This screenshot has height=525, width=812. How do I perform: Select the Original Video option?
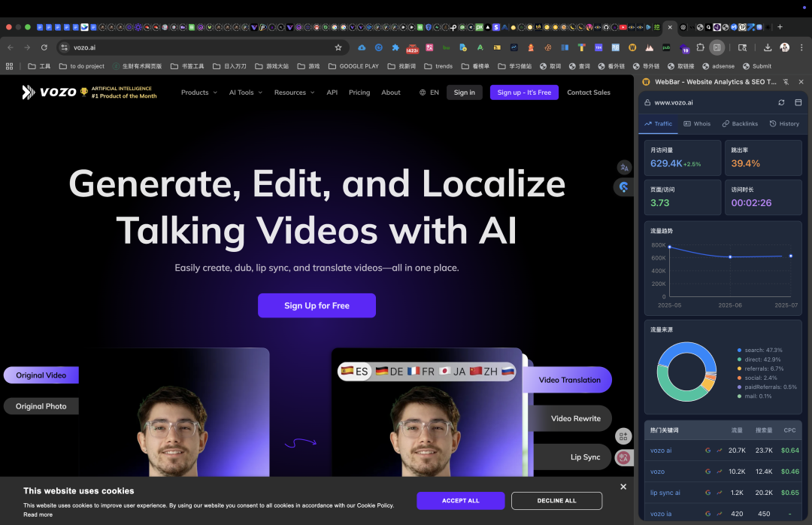click(41, 375)
